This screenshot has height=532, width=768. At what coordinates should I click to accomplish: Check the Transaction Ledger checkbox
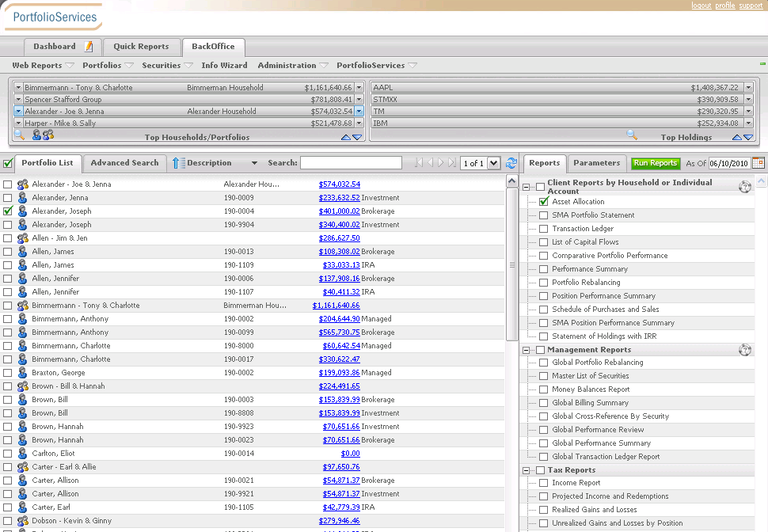[x=543, y=229]
